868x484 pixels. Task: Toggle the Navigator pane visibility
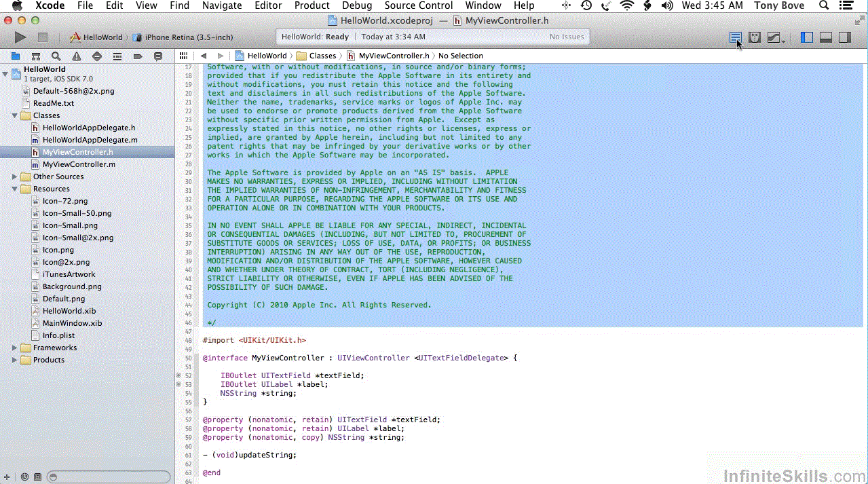pos(807,37)
